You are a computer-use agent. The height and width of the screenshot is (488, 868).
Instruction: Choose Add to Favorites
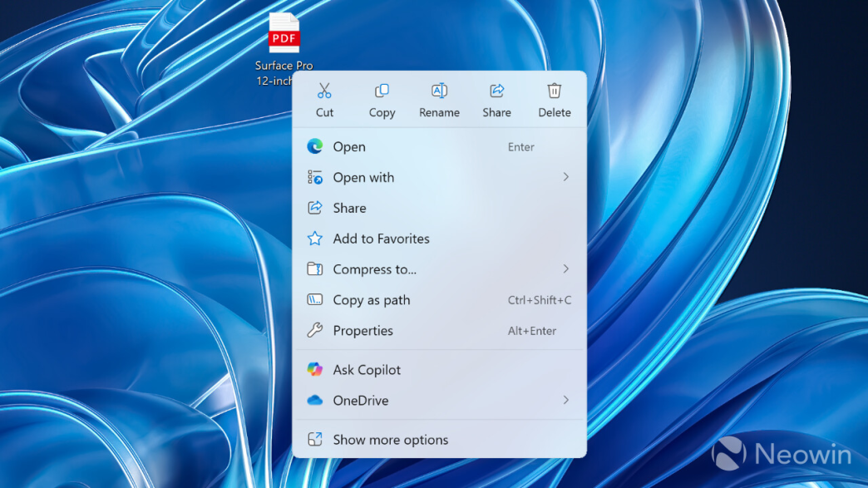click(x=381, y=239)
